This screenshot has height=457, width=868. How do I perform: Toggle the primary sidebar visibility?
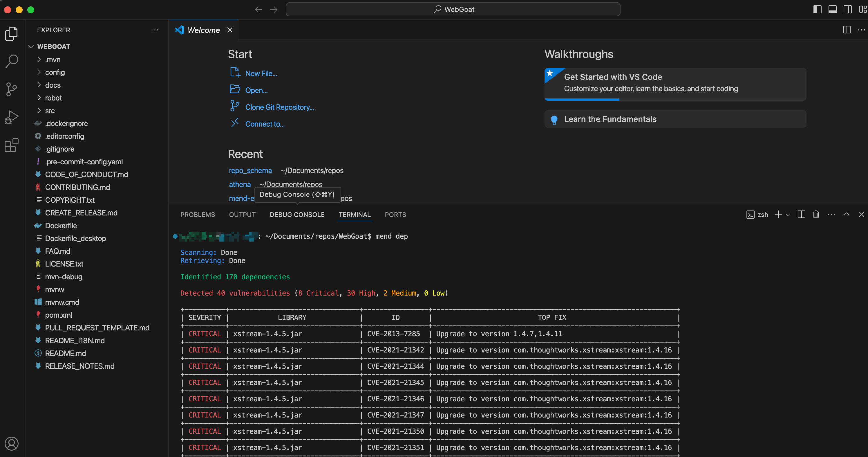pyautogui.click(x=818, y=9)
